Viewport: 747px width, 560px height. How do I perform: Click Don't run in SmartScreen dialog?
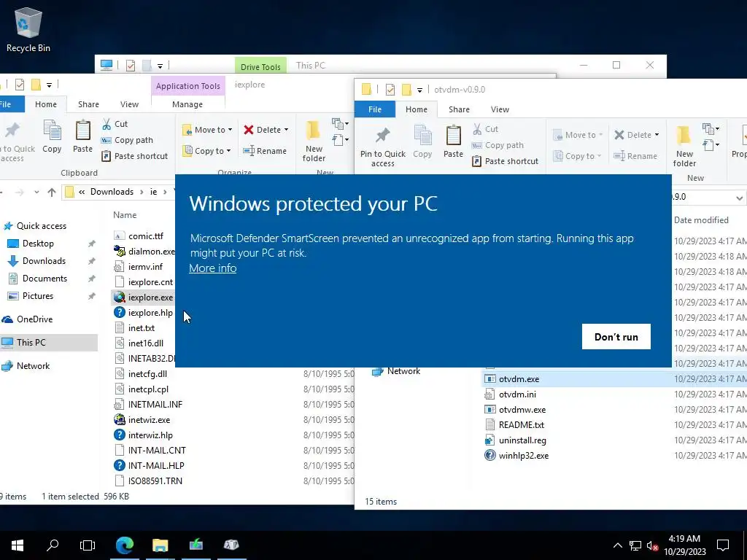click(616, 337)
